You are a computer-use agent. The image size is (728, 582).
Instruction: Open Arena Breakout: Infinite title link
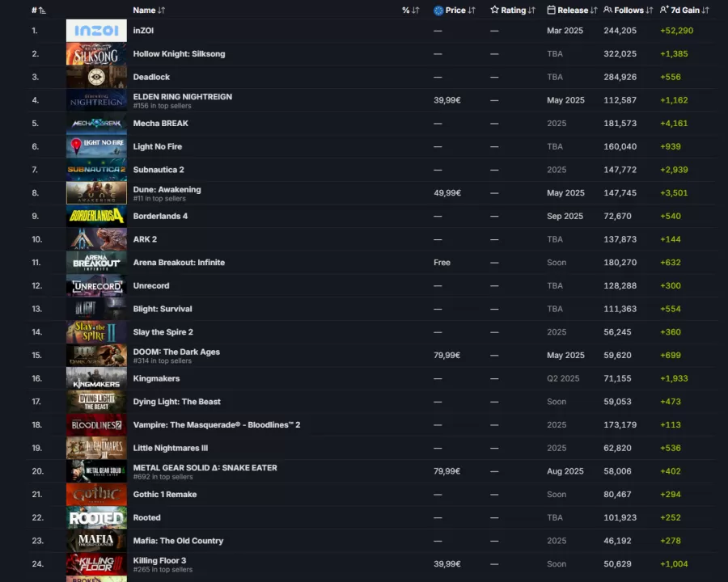pyautogui.click(x=179, y=263)
